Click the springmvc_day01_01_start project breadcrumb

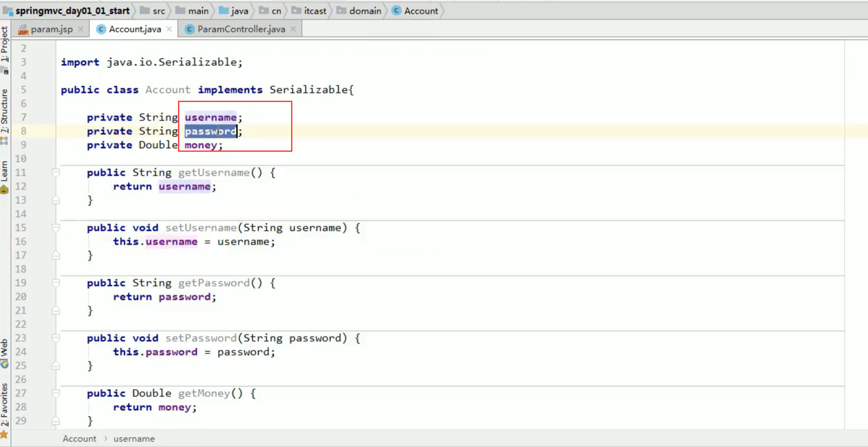[72, 11]
